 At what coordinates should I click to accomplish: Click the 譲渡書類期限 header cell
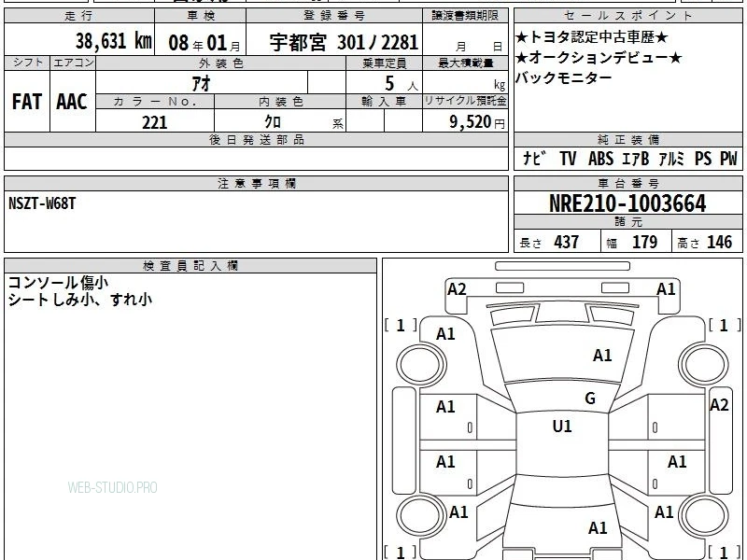[465, 16]
